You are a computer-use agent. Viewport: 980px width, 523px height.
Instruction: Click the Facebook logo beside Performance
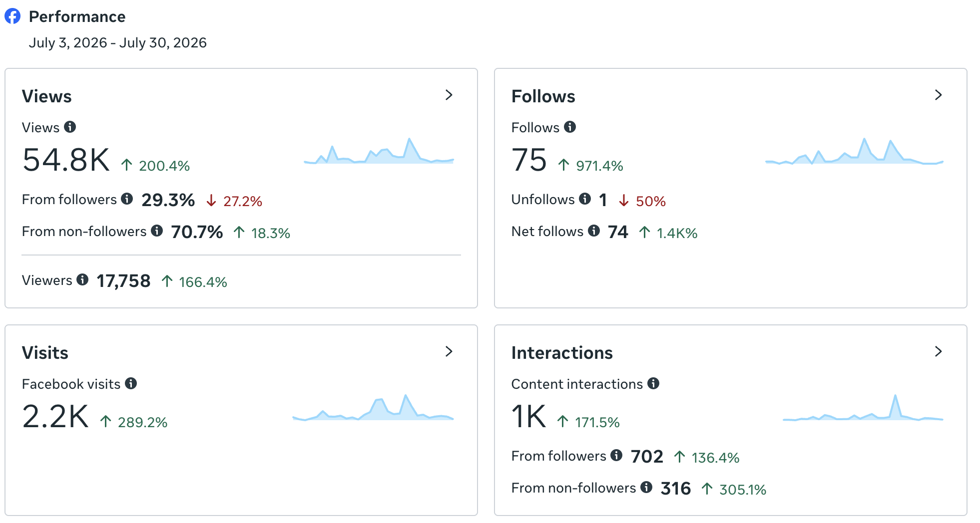[x=12, y=16]
